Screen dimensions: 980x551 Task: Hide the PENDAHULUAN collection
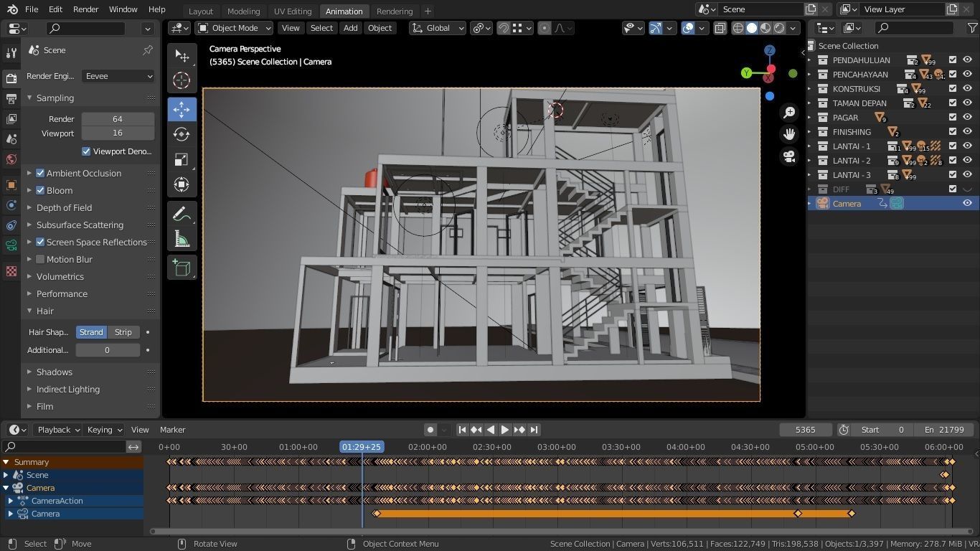pos(967,60)
